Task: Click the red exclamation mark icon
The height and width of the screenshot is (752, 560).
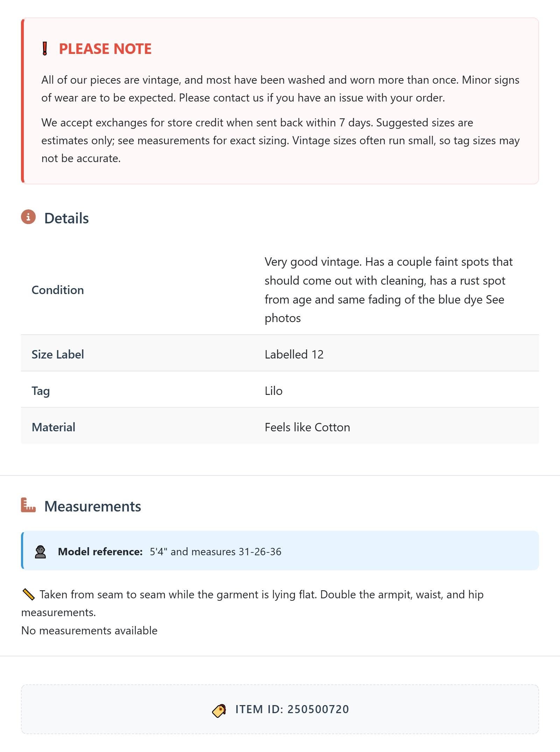Action: [x=45, y=49]
